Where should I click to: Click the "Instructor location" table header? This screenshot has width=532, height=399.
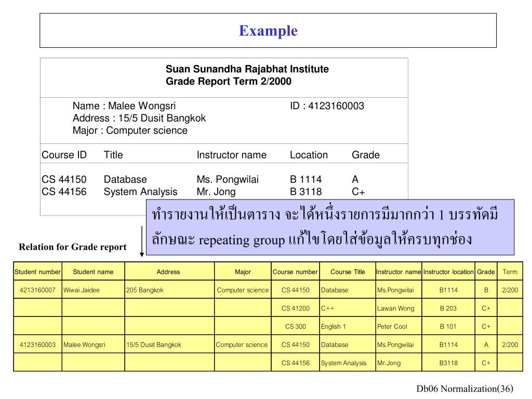448,272
